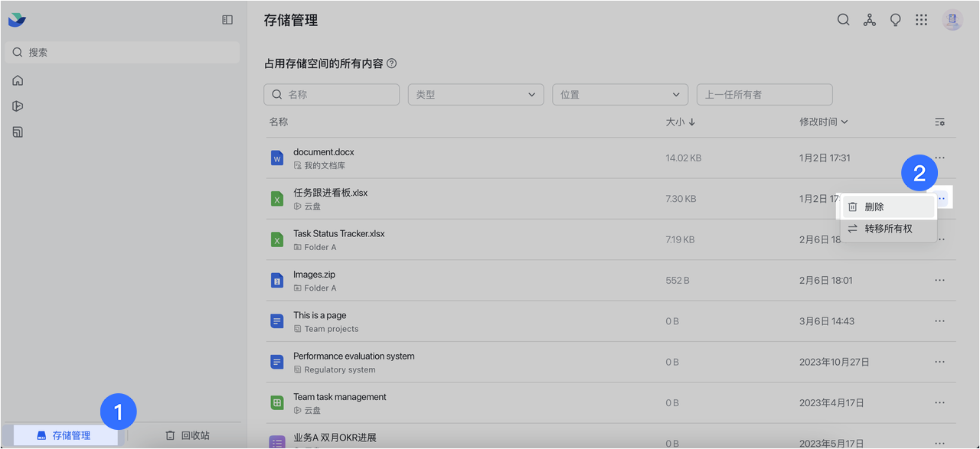980x449 pixels.
Task: Expand the 类型 filter dropdown
Action: click(475, 95)
